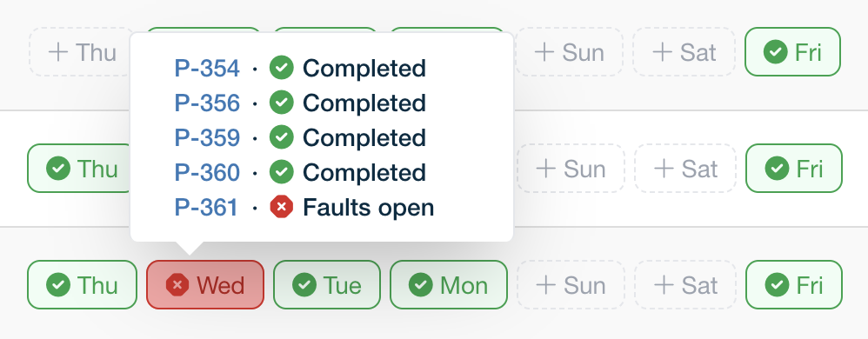Click the green check icon beside P-354
The image size is (868, 339).
coord(281,69)
